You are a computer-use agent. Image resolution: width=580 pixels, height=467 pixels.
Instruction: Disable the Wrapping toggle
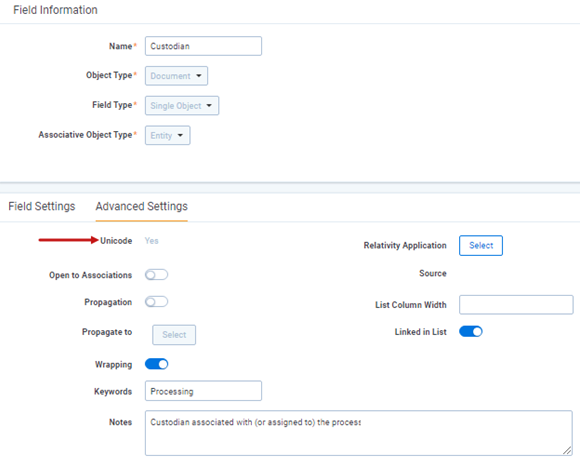[x=156, y=364]
